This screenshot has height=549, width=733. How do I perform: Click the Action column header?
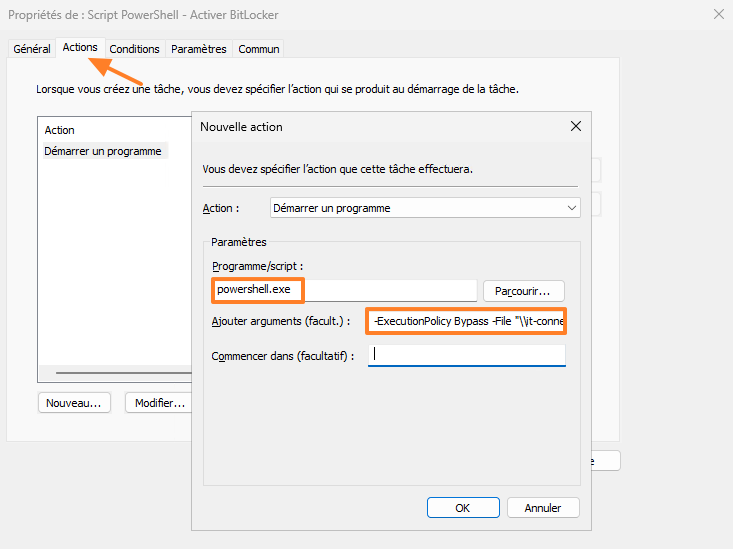(x=60, y=130)
